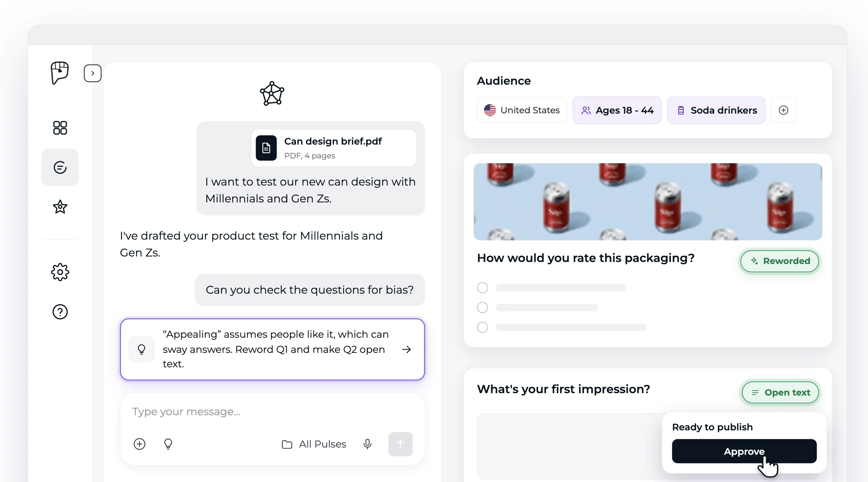Select the second radio answer option
The width and height of the screenshot is (868, 482).
point(483,307)
